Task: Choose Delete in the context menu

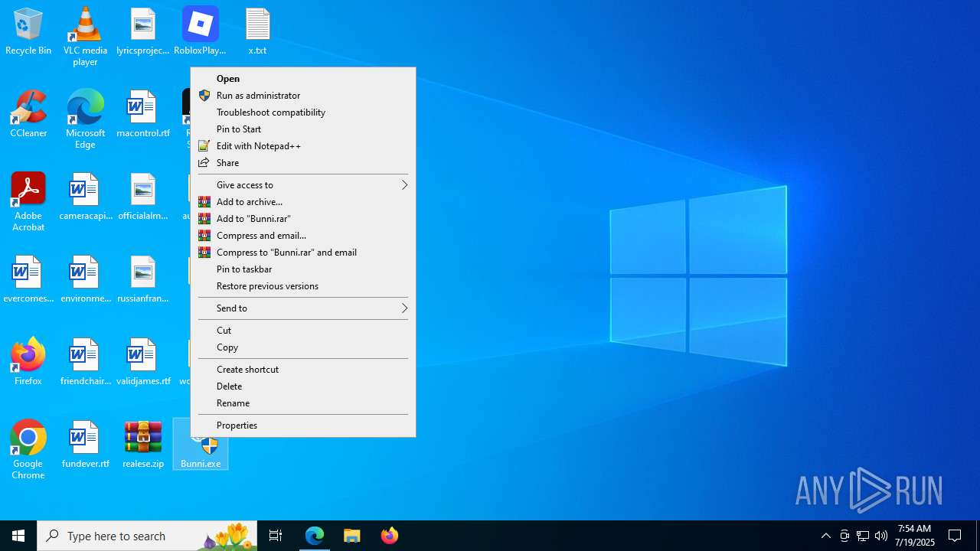Action: tap(303, 386)
